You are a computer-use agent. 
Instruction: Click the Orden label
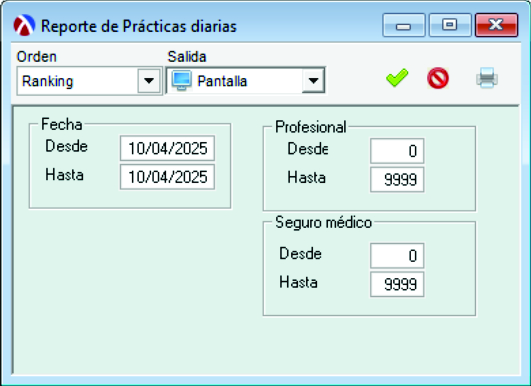pos(37,57)
